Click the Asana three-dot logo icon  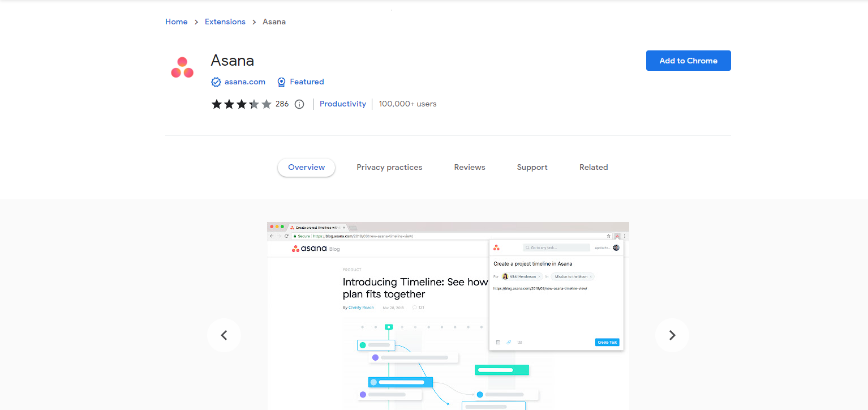point(182,67)
